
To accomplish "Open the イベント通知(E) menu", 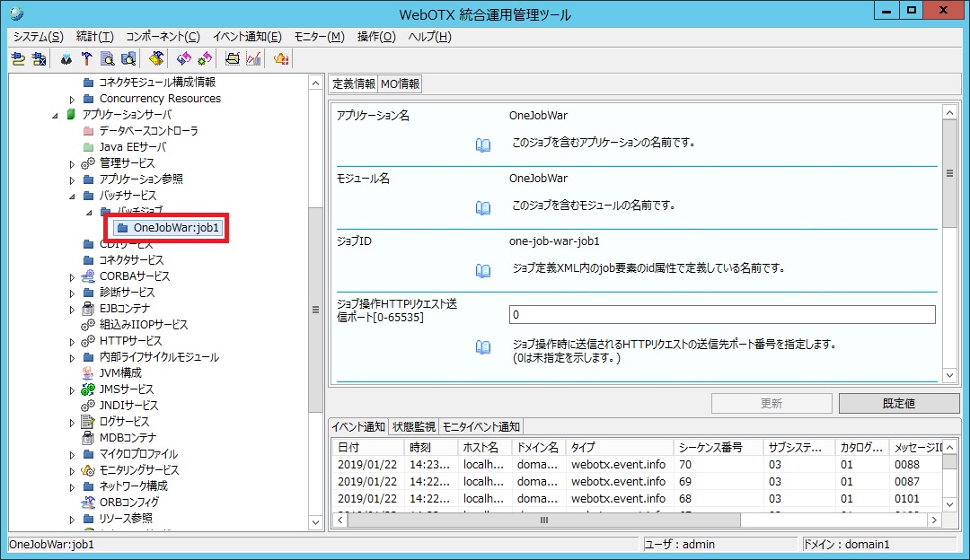I will tap(246, 37).
